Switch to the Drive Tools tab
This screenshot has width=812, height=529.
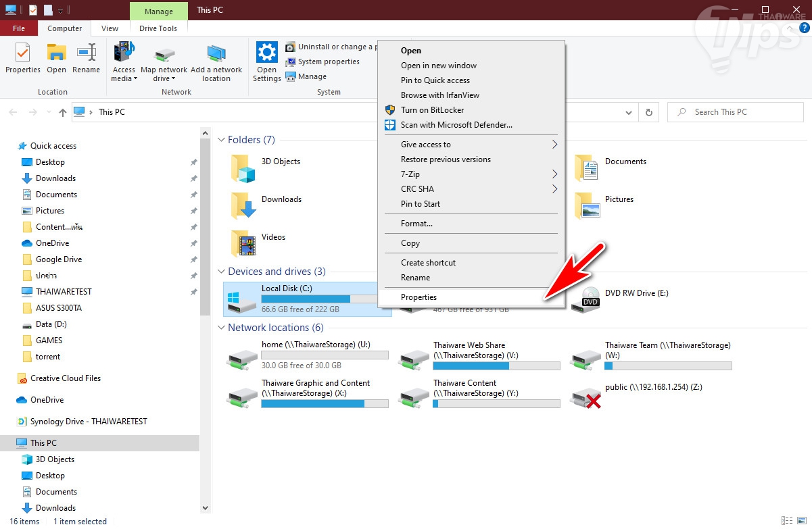(158, 28)
